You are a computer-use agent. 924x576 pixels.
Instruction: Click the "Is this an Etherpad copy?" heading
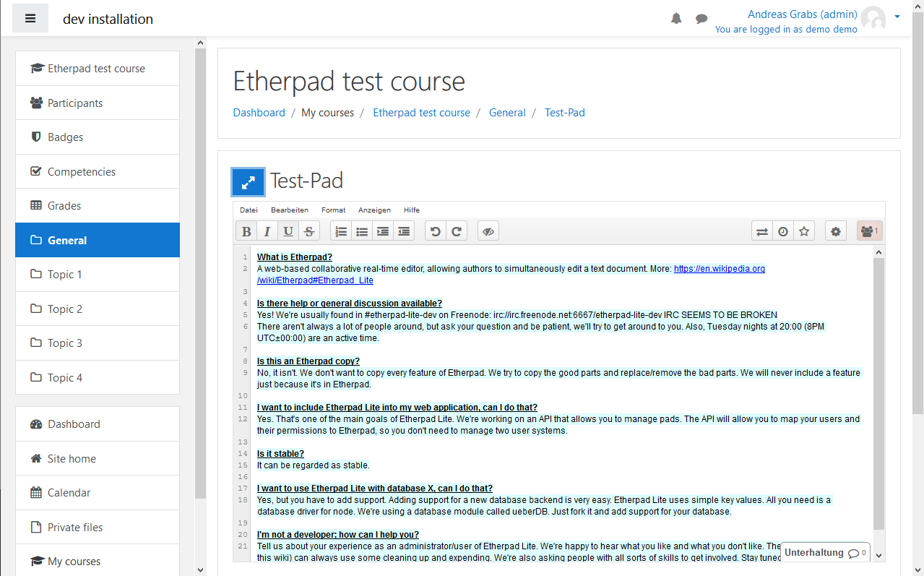point(308,361)
